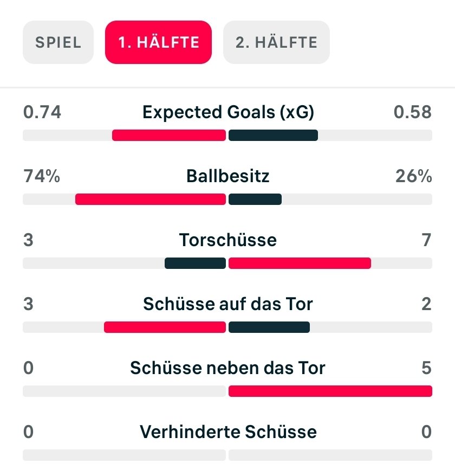
Task: Open the 2. HÄLFTE tab
Action: click(276, 42)
